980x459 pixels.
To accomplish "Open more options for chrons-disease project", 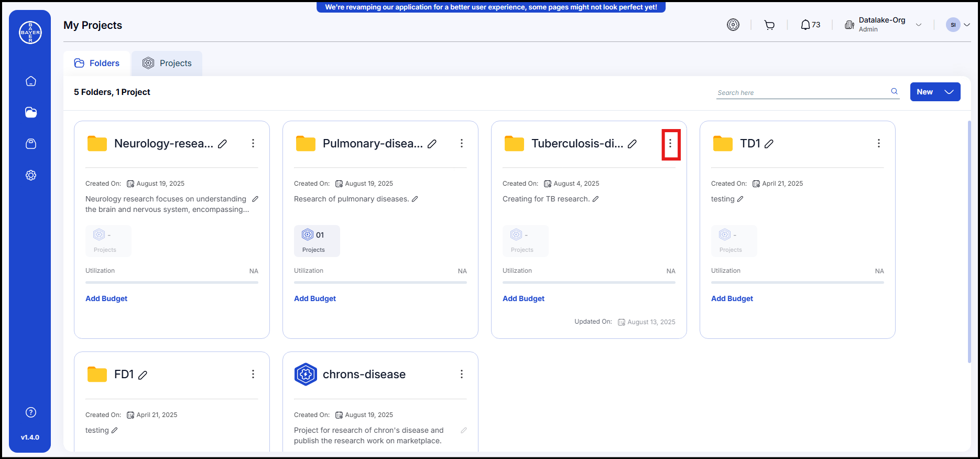I will [462, 374].
